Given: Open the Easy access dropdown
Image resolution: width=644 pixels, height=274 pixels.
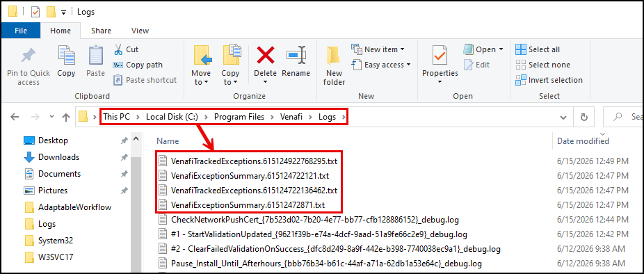Looking at the screenshot, I should pos(381,65).
